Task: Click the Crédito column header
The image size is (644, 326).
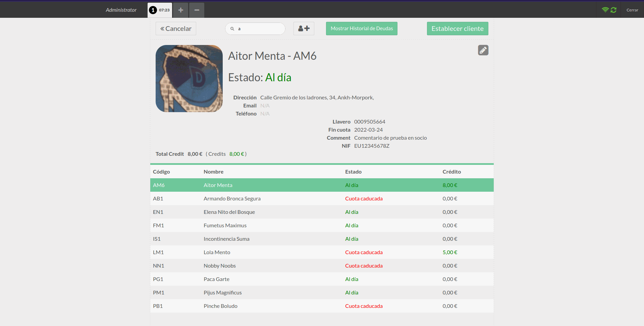Action: click(451, 172)
